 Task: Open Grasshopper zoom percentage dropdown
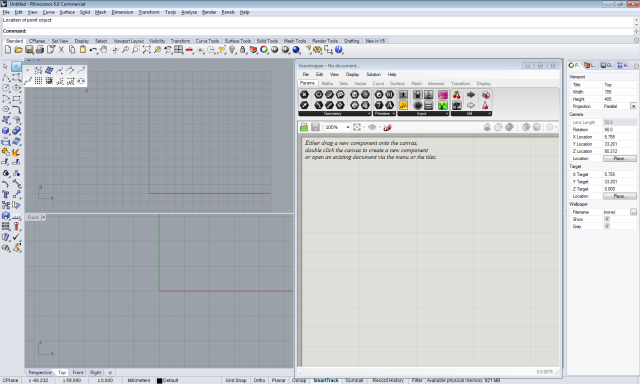[348, 127]
